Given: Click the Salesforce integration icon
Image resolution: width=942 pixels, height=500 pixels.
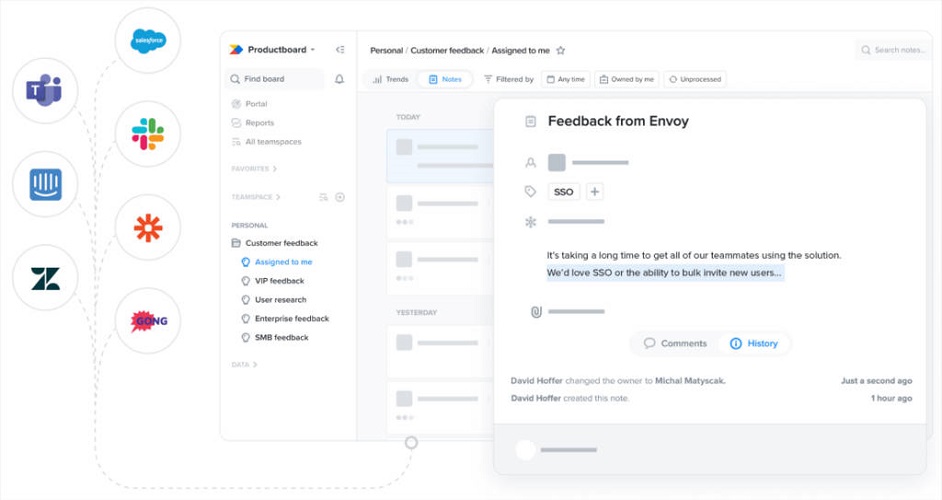Looking at the screenshot, I should pos(148,41).
